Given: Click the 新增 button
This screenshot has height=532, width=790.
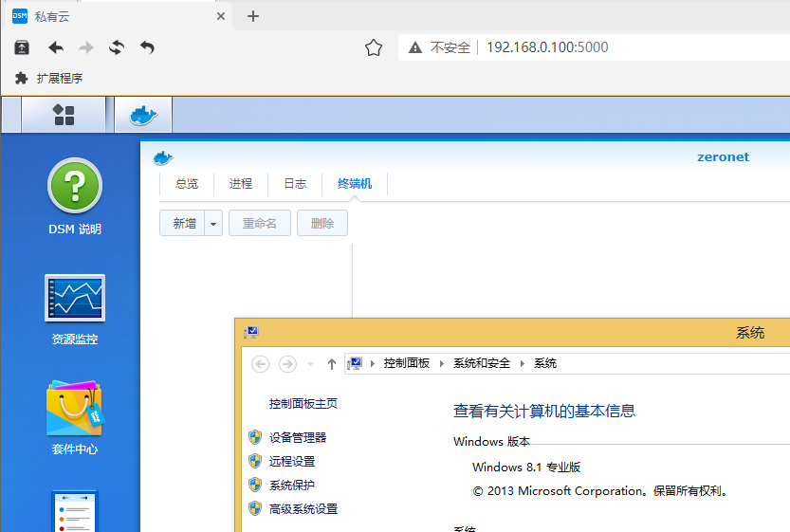Looking at the screenshot, I should (184, 224).
